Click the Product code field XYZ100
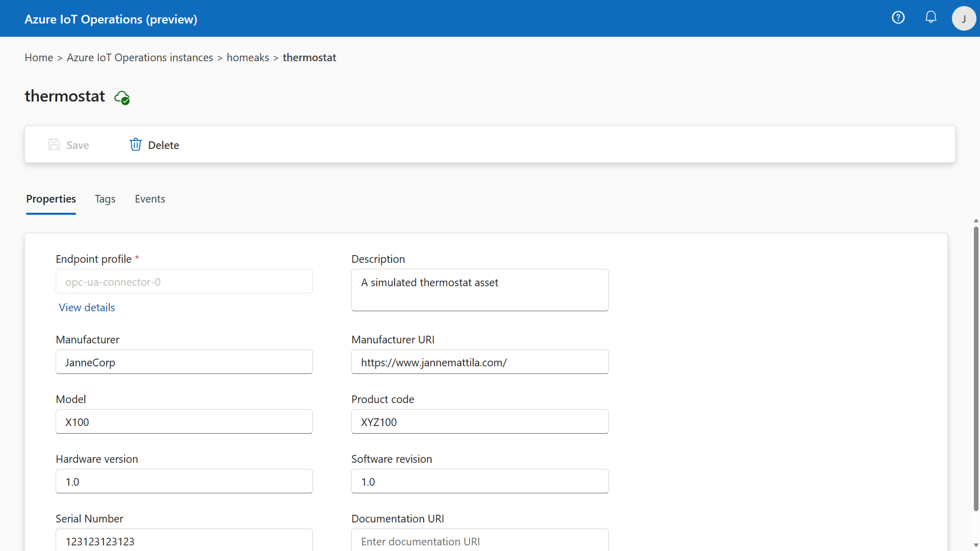 (x=480, y=422)
